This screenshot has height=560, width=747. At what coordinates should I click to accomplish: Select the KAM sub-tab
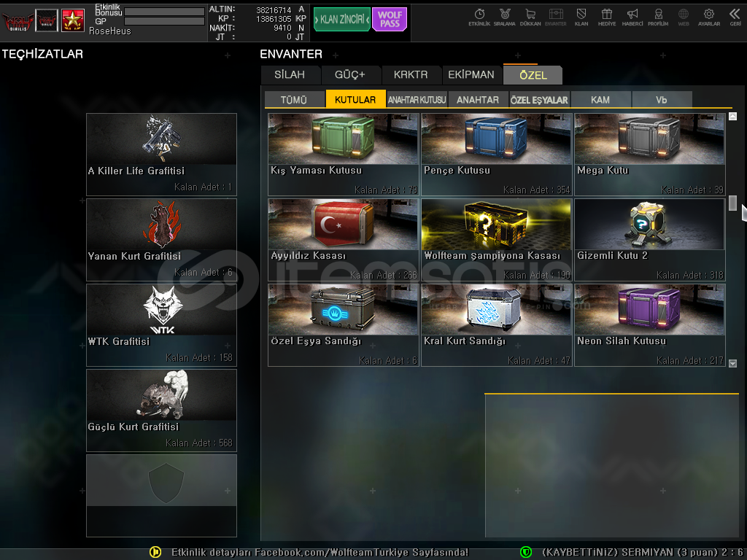[600, 99]
